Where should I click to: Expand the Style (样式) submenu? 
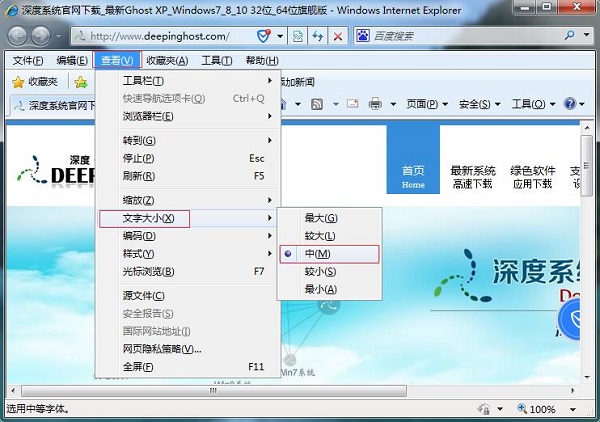(188, 254)
